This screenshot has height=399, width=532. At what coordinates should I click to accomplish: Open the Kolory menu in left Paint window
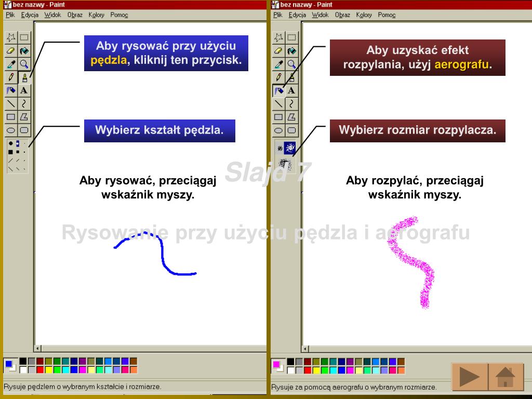pyautogui.click(x=96, y=15)
